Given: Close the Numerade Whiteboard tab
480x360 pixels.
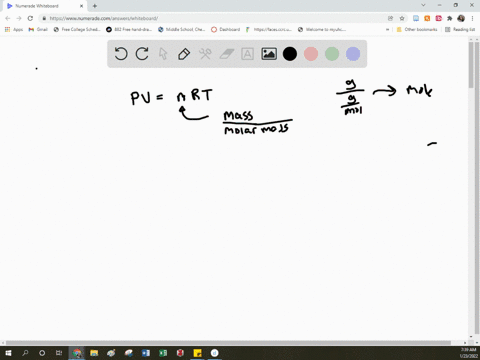Looking at the screenshot, I should click(81, 6).
